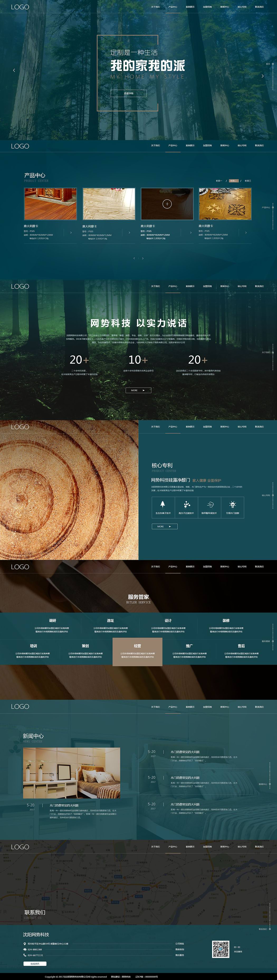This screenshot has height=980, width=277.
Task: Open the red wood floor product thumbnail
Action: (51, 204)
